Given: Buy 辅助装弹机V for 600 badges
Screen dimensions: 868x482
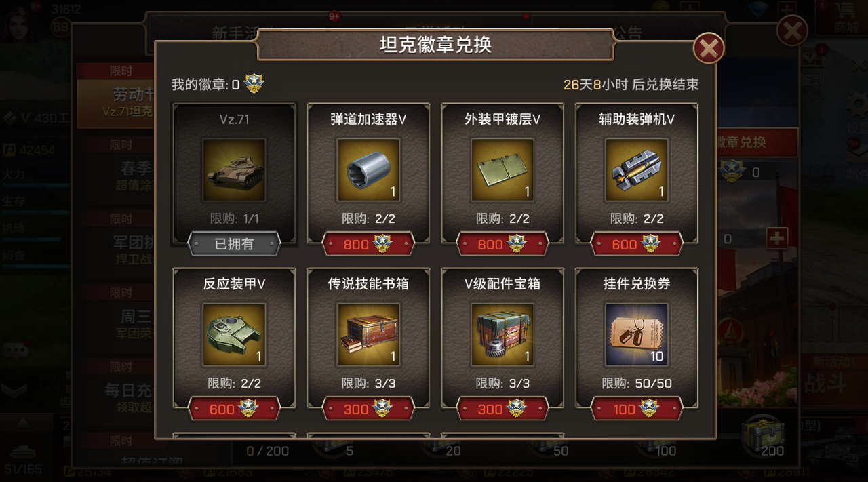Looking at the screenshot, I should (637, 244).
